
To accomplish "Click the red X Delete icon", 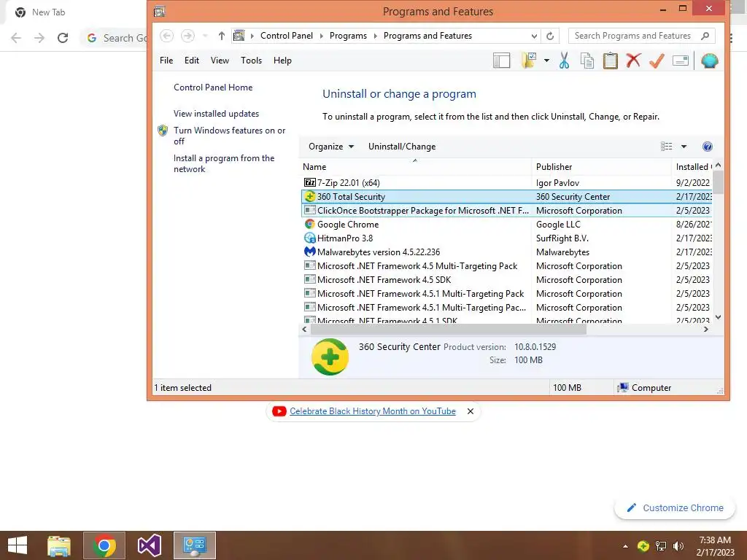I will 633,61.
